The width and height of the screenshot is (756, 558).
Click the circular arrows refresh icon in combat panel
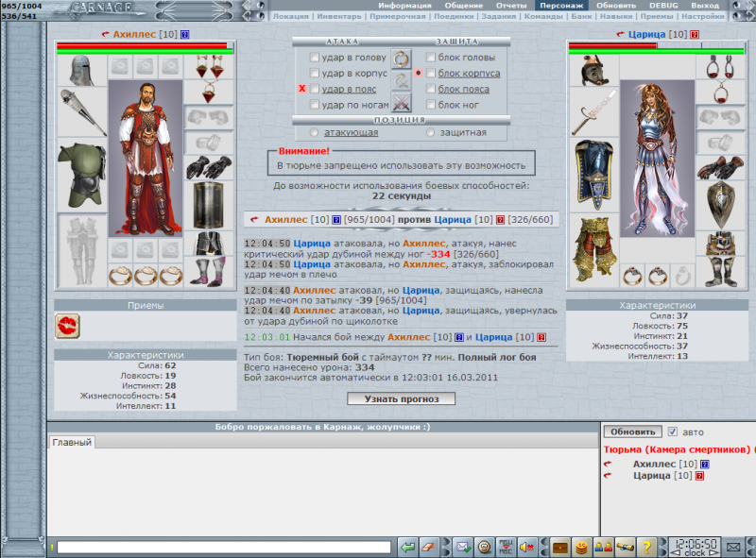[402, 59]
